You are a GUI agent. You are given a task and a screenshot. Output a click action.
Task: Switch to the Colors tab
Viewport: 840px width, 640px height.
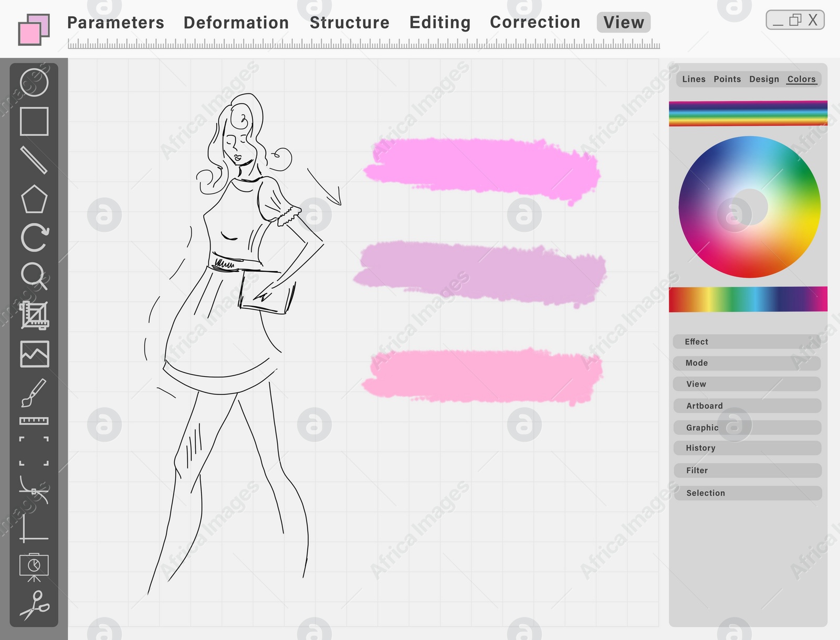[x=801, y=79]
